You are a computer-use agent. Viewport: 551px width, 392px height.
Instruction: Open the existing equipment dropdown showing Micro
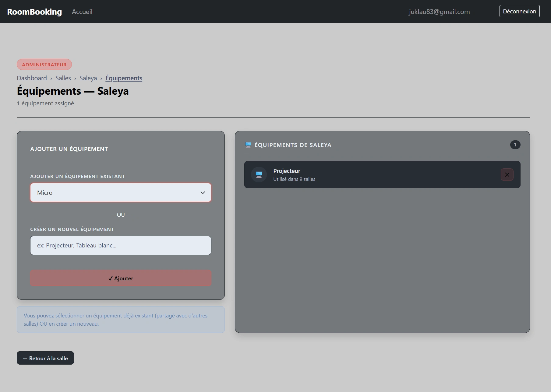121,193
